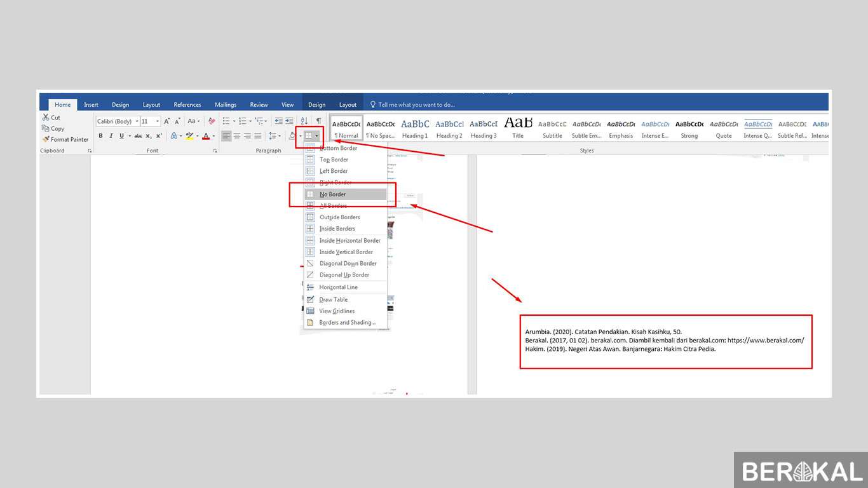Shrink font size with Shrink Font
The width and height of the screenshot is (868, 488).
(177, 121)
